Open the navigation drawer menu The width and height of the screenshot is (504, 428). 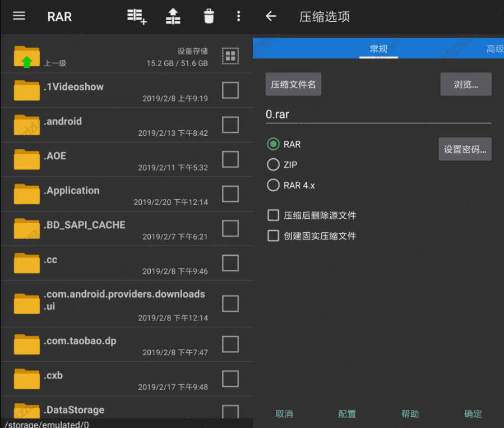tap(19, 16)
